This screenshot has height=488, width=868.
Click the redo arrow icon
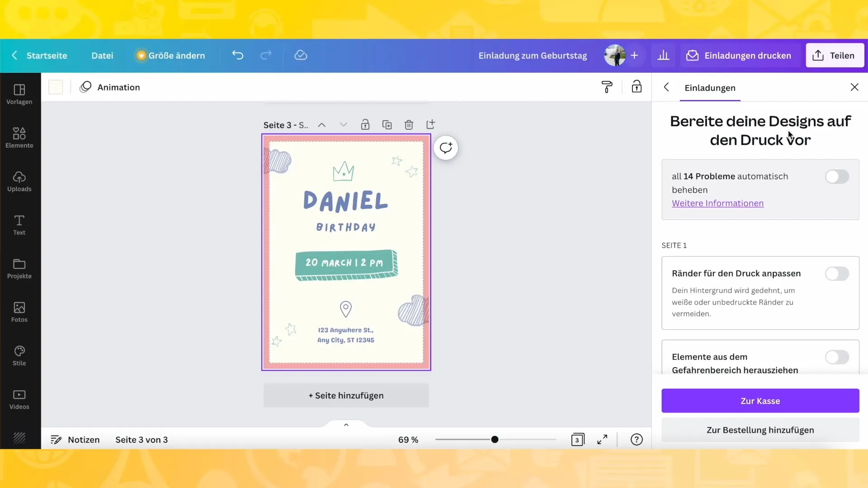pyautogui.click(x=266, y=55)
